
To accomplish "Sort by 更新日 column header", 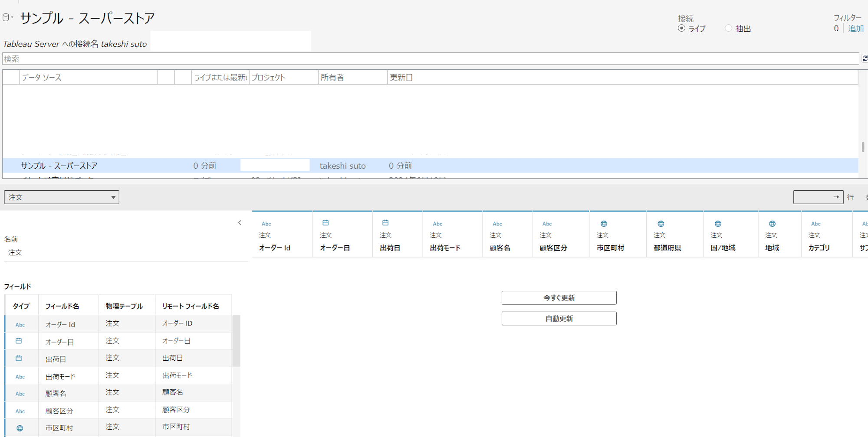I will (622, 78).
